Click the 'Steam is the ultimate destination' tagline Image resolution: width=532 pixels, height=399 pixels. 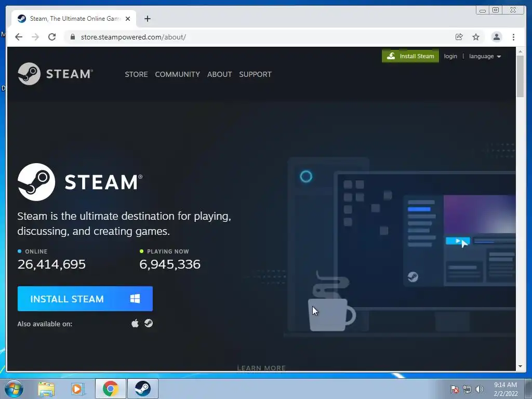(x=124, y=223)
